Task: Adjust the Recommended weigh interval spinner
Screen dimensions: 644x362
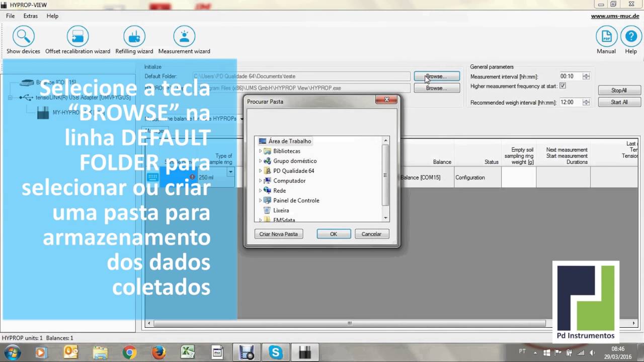Action: coord(586,103)
